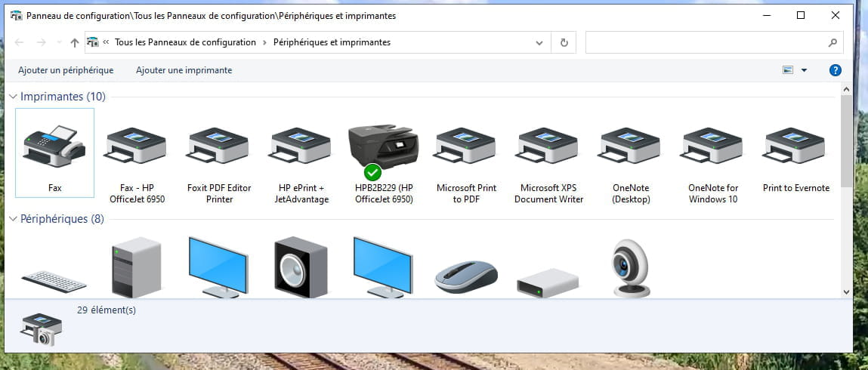Open the help question mark button
Viewport: 868px width, 370px height.
click(x=836, y=70)
